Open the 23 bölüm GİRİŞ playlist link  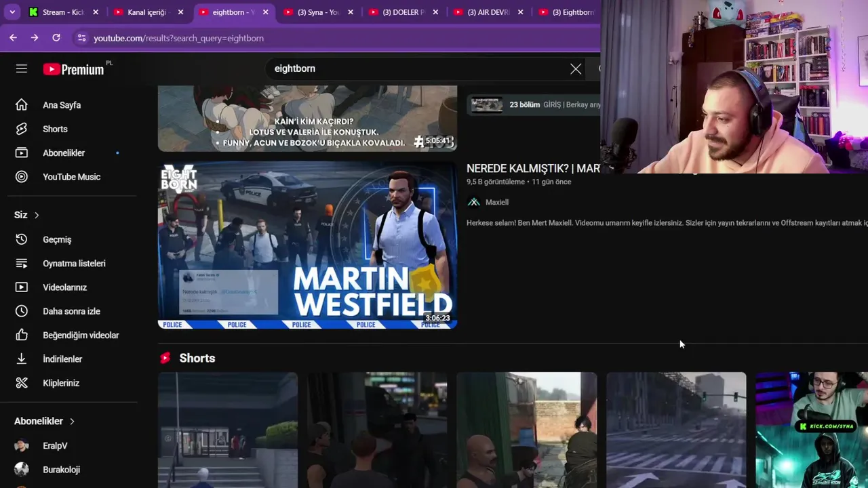click(555, 105)
